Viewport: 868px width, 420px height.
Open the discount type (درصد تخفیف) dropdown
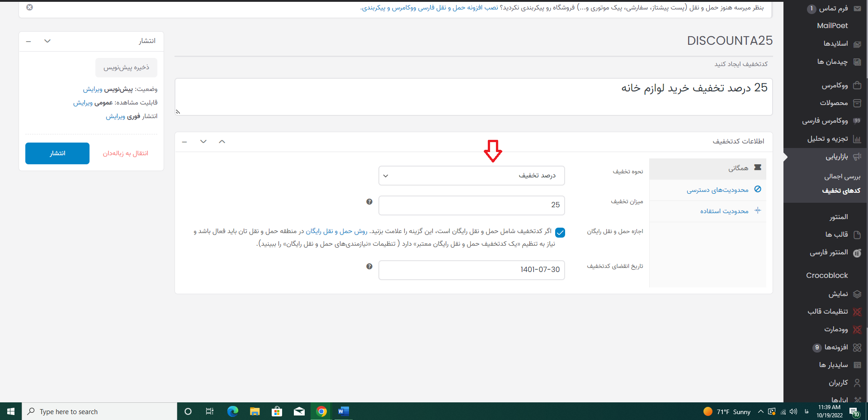pos(472,176)
